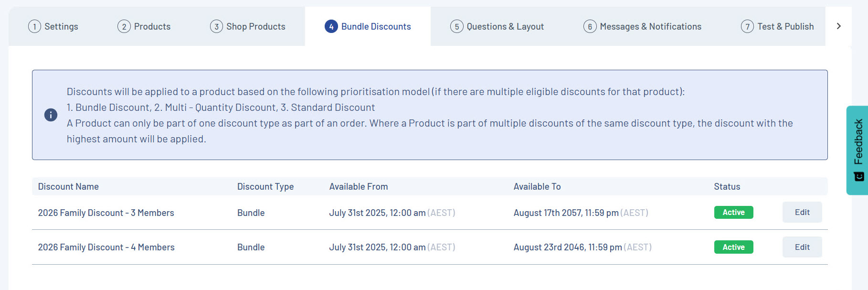Go to the Products step tab
Screen dimensions: 868x290
(144, 27)
